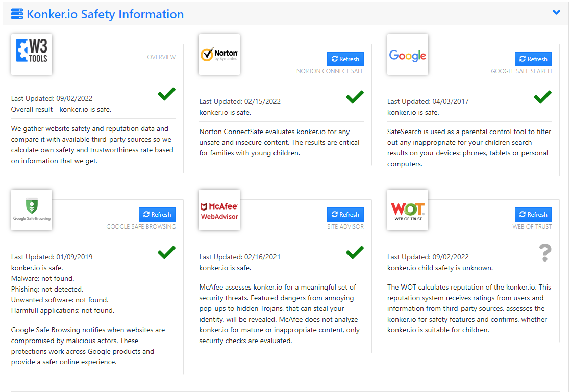Click the list icon beside Konker.io Safety Information
Screen dimensions: 572x392
(17, 14)
